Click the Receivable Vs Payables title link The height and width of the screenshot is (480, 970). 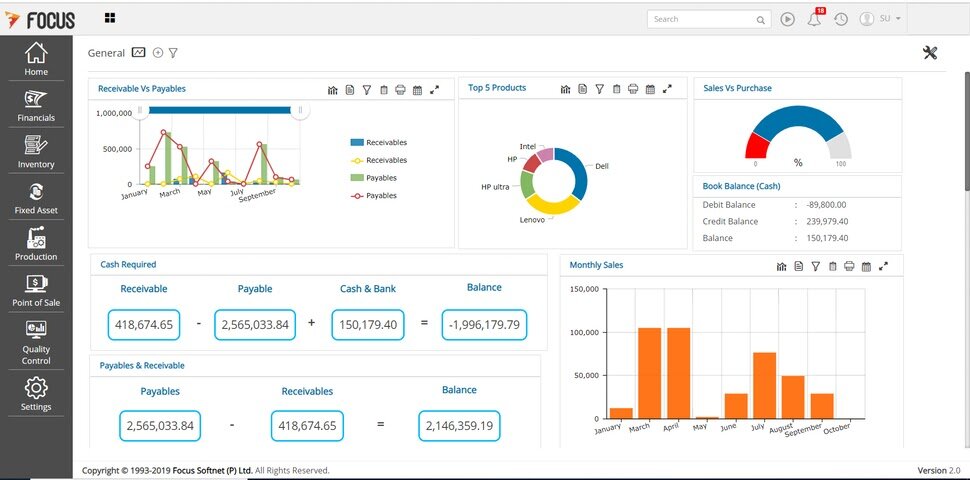pos(141,89)
